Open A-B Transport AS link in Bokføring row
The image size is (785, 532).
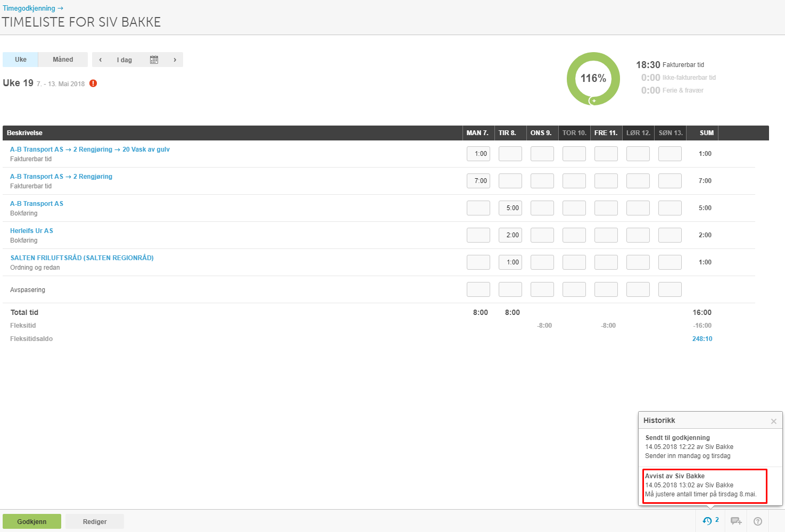coord(37,204)
